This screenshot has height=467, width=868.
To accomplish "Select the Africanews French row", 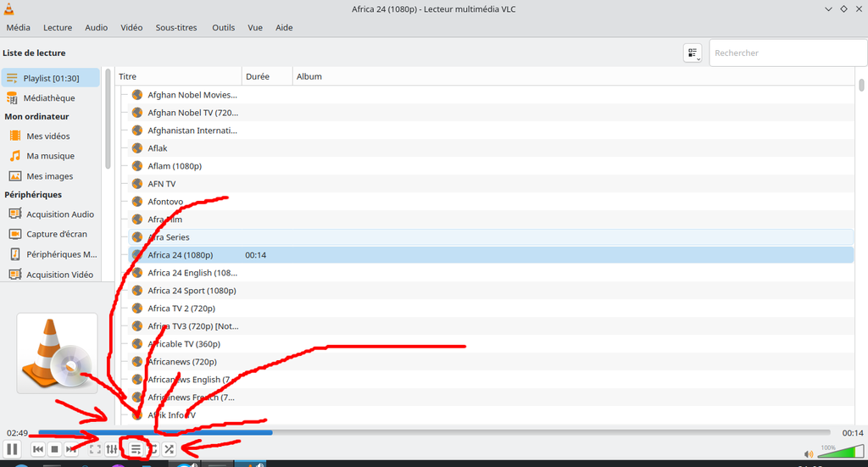I will coord(491,398).
